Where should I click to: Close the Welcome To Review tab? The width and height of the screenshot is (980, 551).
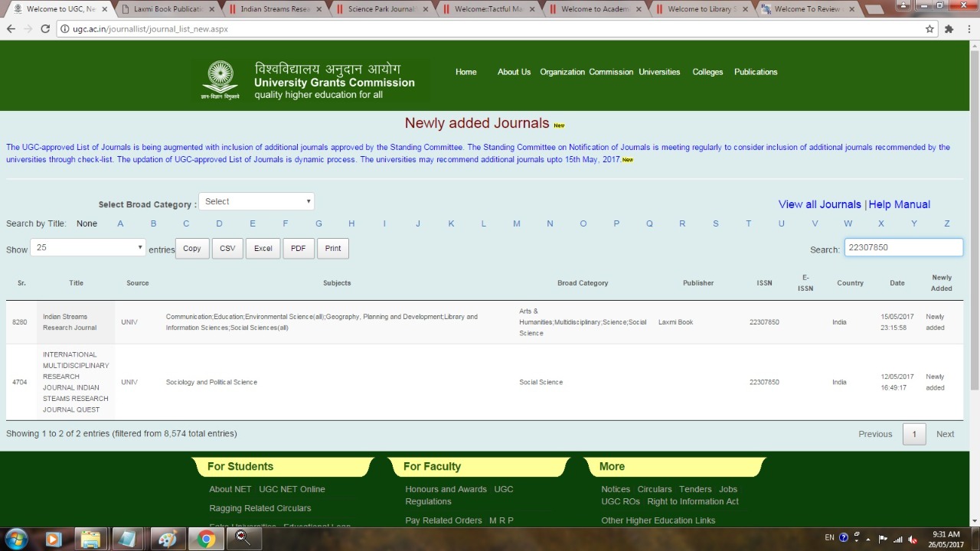[851, 9]
